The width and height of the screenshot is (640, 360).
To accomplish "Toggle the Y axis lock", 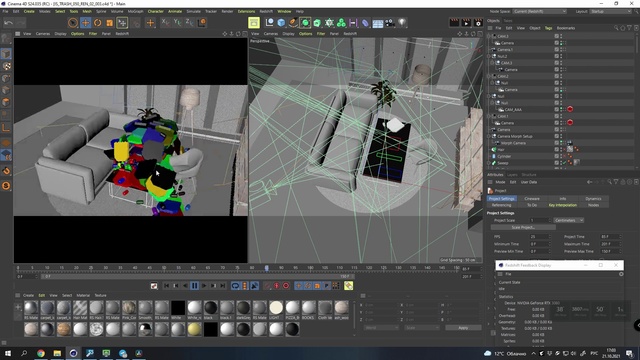I will (x=177, y=22).
